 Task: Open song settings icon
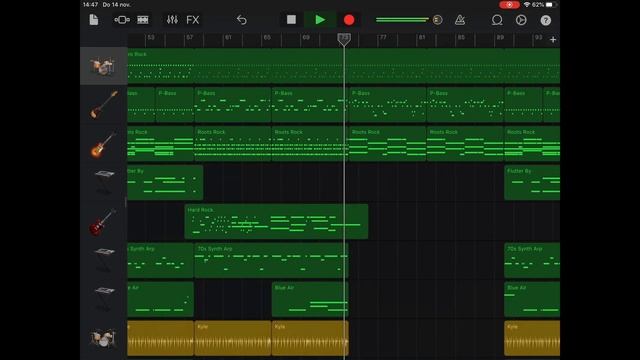[521, 20]
